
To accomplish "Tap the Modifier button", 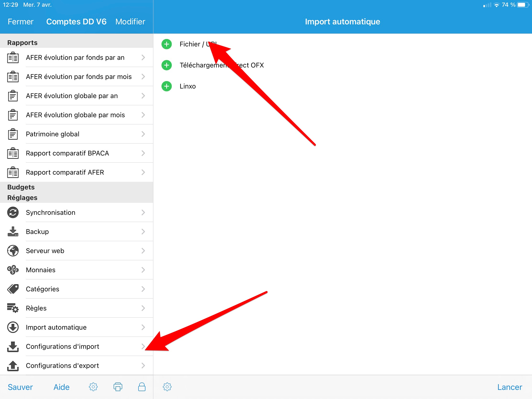I will (130, 22).
